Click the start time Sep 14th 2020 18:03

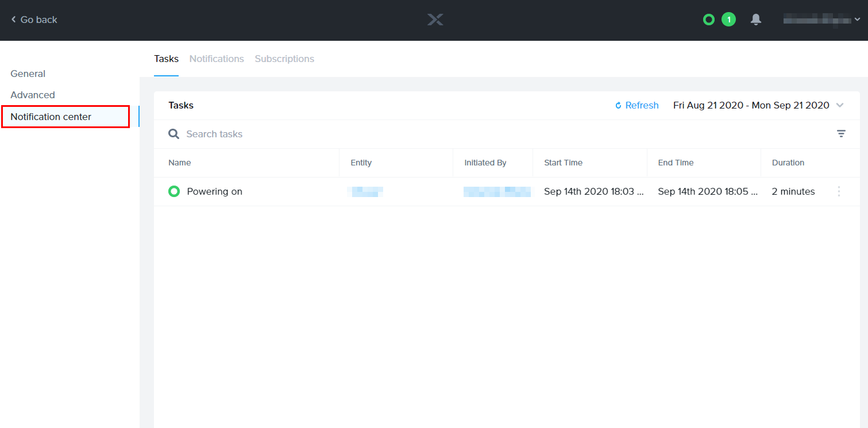(593, 191)
